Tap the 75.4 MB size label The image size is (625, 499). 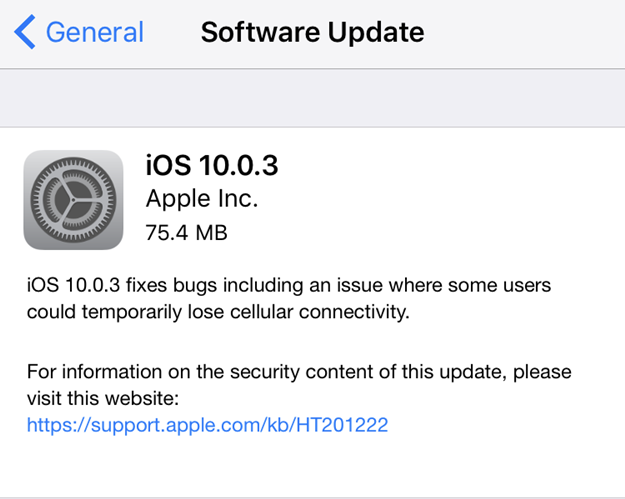coord(187,233)
